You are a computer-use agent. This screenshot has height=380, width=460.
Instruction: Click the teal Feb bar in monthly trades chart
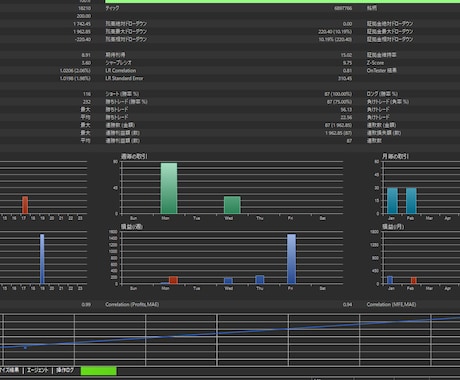point(411,201)
